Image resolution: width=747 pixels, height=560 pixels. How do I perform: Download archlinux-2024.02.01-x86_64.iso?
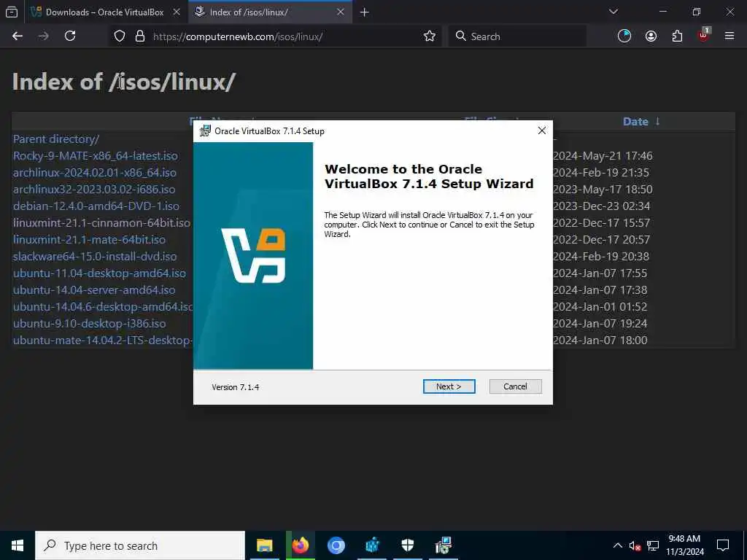coord(94,172)
